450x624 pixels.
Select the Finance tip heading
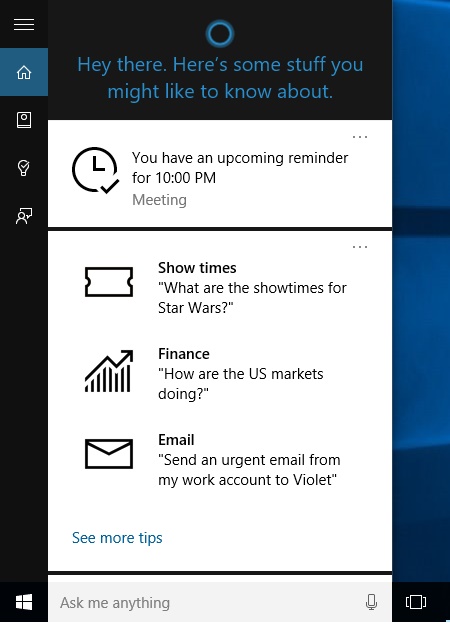pyautogui.click(x=184, y=354)
